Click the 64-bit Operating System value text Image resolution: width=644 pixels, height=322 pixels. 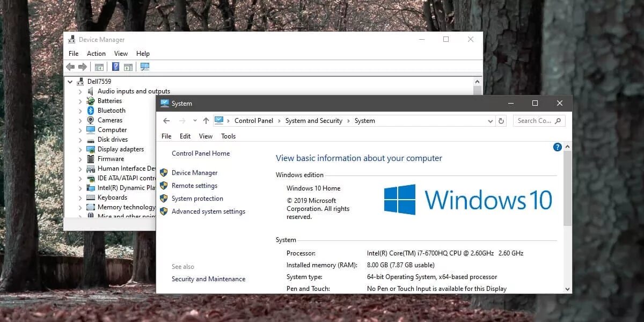pos(432,277)
